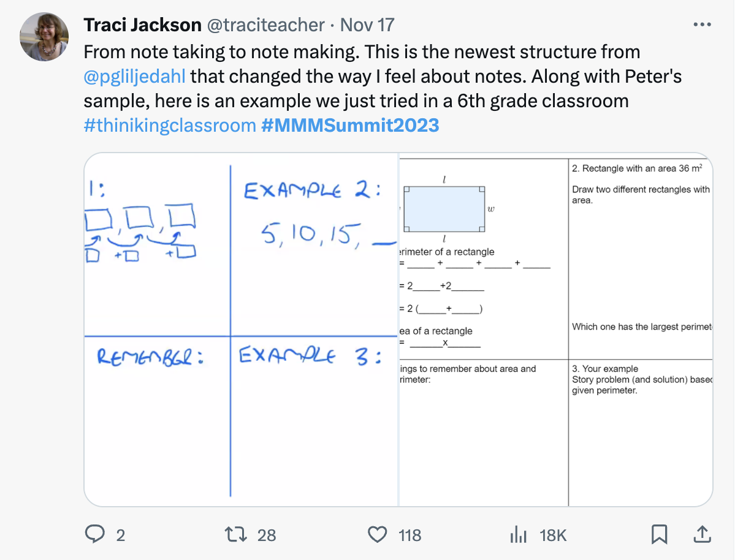Open the view analytics bar chart icon
The image size is (743, 560).
tap(518, 535)
